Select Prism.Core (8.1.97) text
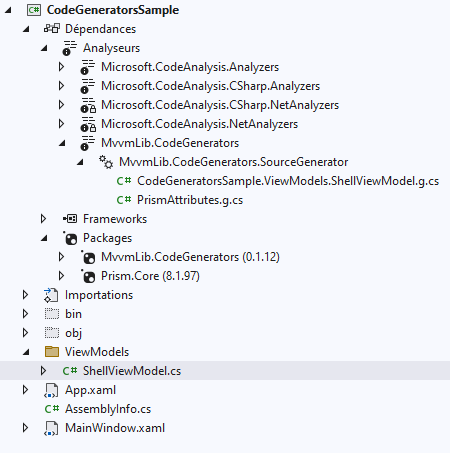This screenshot has width=450, height=453. coord(150,276)
